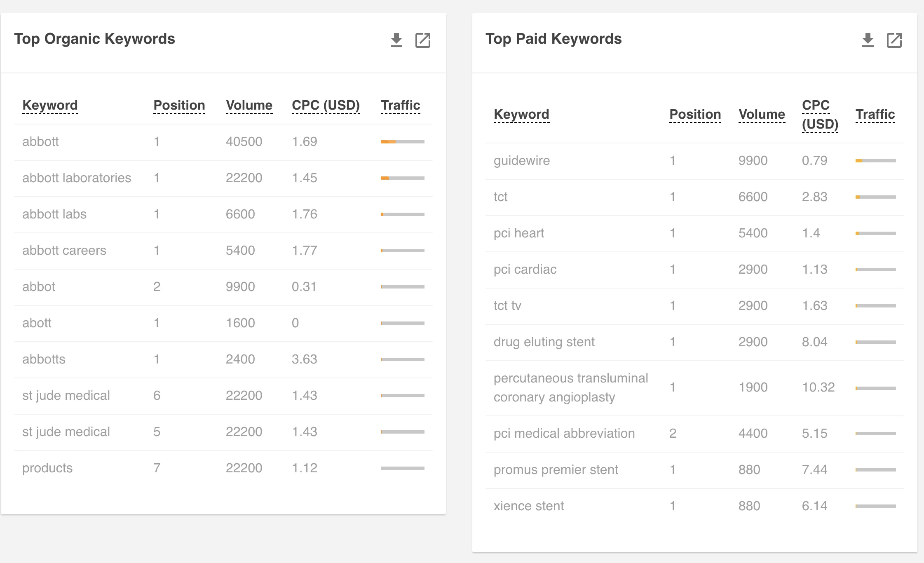This screenshot has width=924, height=563.
Task: Open Top Organic Keywords in new window
Action: click(x=423, y=40)
